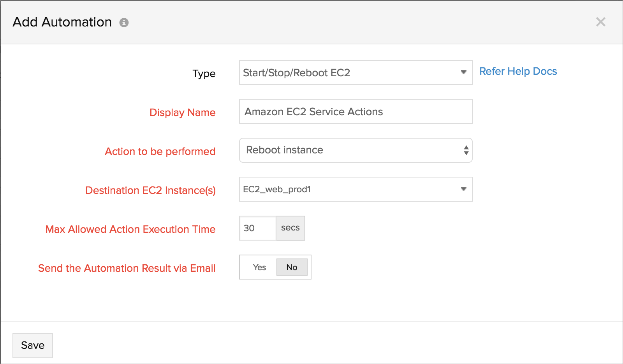Expand the EC2_web_prod1 destination dropdown
Image resolution: width=623 pixels, height=364 pixels.
(350, 189)
